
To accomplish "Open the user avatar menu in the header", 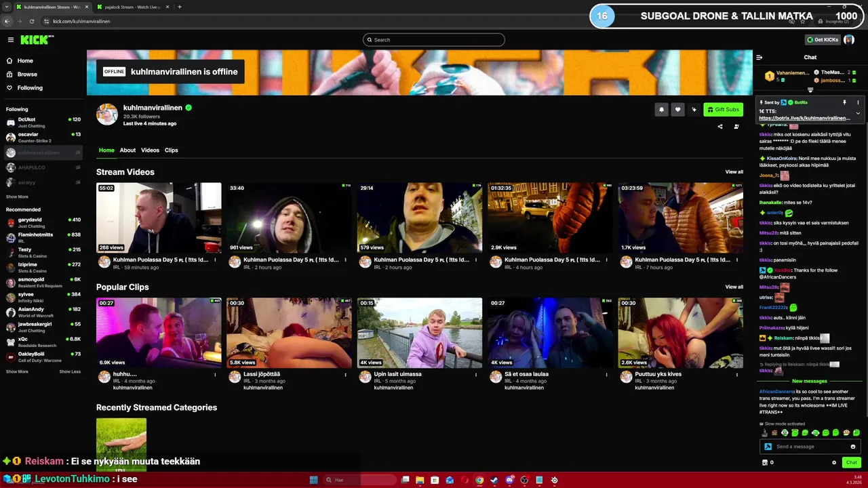I will [849, 39].
